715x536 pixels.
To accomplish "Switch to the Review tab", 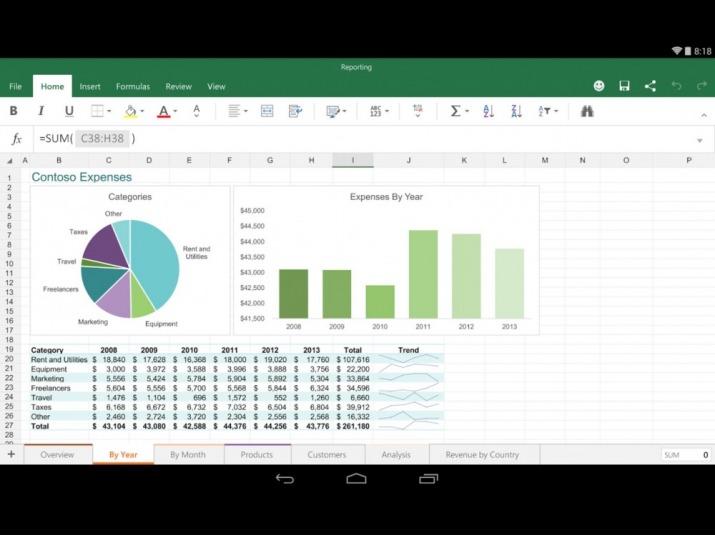I will (x=178, y=86).
